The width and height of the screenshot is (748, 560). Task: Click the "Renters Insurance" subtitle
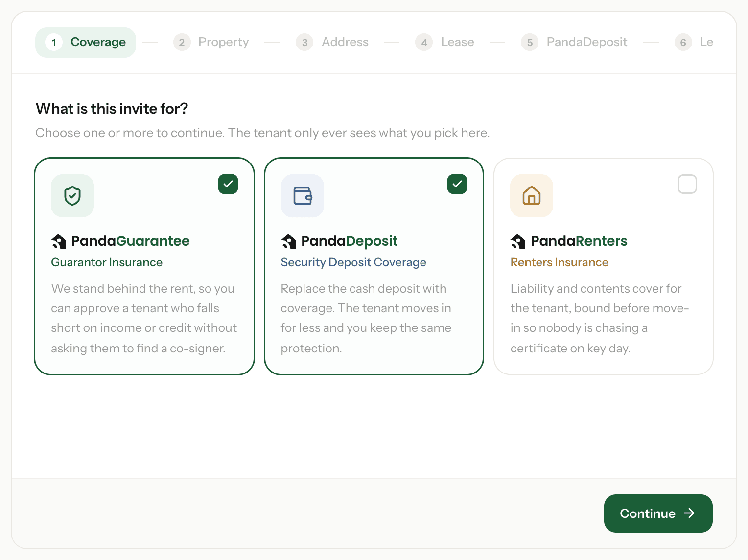click(560, 262)
